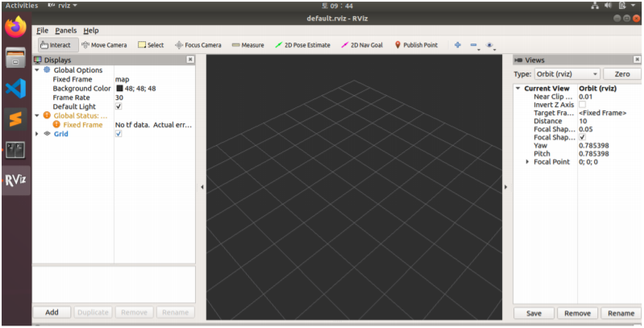This screenshot has height=328, width=644.
Task: Click the Remove button in Views
Action: [577, 313]
